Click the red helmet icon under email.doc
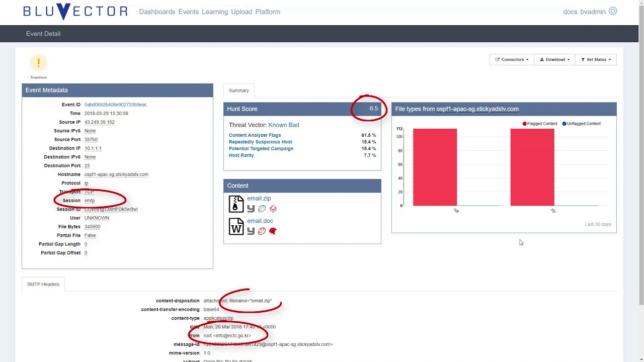Screen dimensions: 644x362 273,231
